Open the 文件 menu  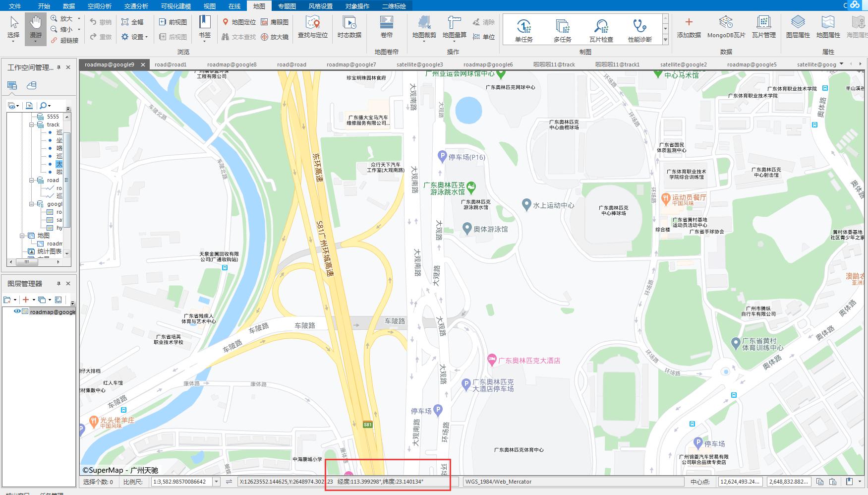[x=15, y=6]
